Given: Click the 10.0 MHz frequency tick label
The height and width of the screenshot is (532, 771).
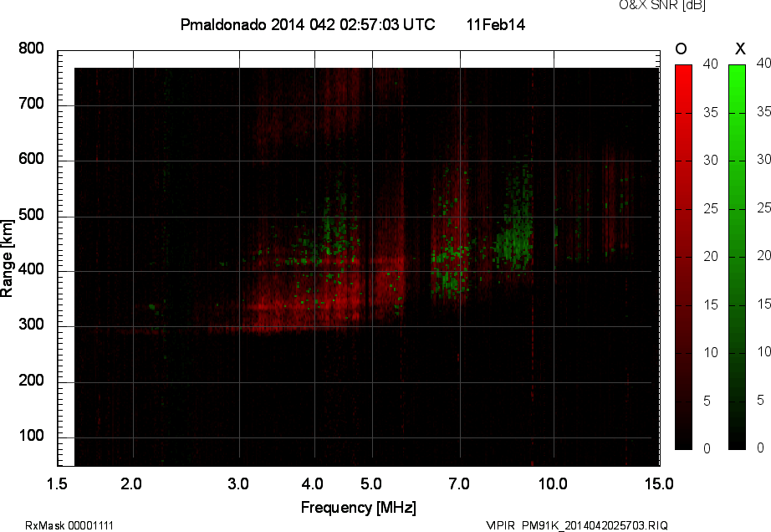Looking at the screenshot, I should click(553, 483).
